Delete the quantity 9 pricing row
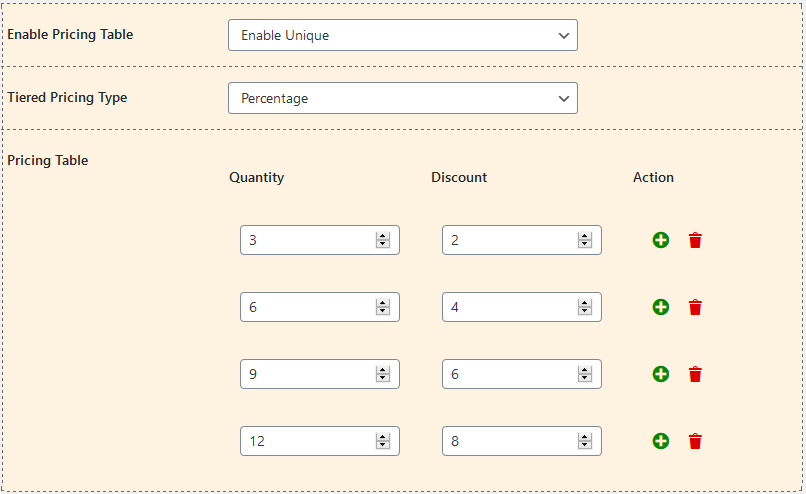Viewport: 806px width, 494px height. 695,374
